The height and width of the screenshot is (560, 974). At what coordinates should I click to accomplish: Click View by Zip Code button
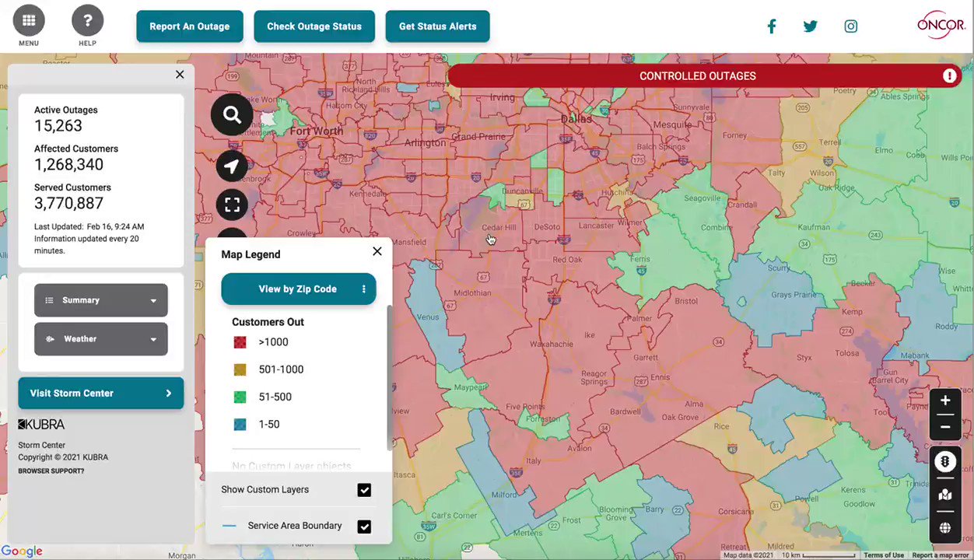298,289
